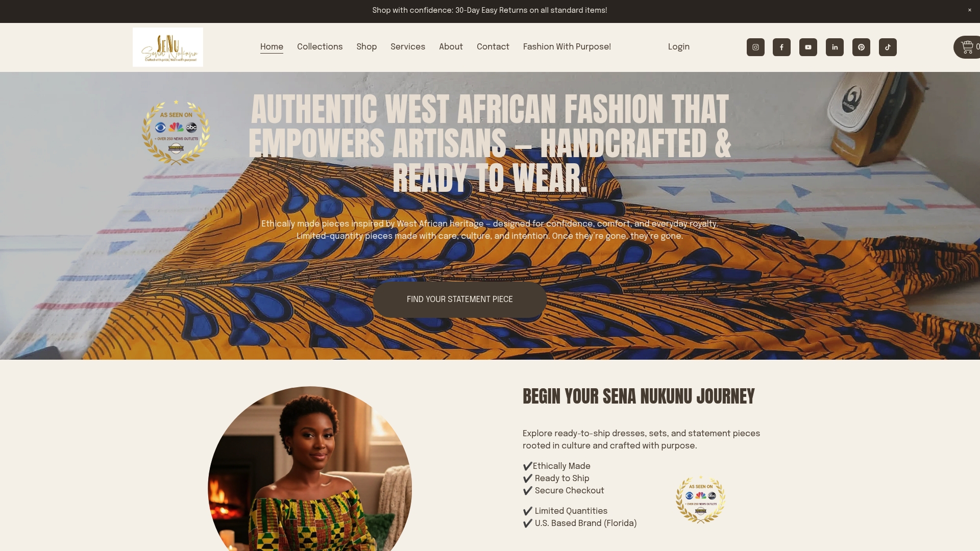Navigate to the About page
This screenshot has width=980, height=551.
point(451,47)
